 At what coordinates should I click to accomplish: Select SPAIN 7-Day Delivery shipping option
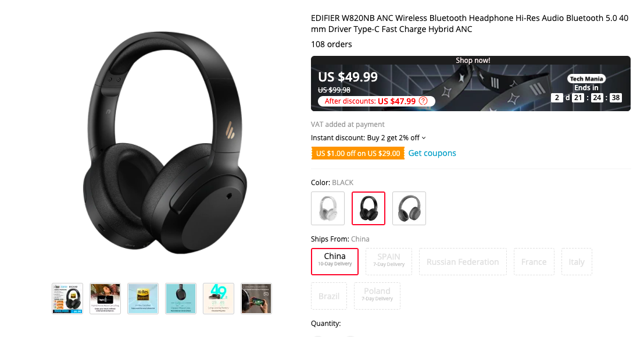[x=388, y=261]
